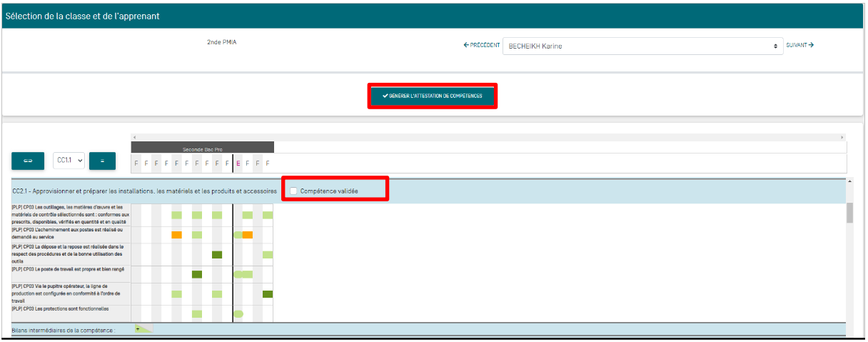Click the first orange cell in the acheminement row

point(176,235)
